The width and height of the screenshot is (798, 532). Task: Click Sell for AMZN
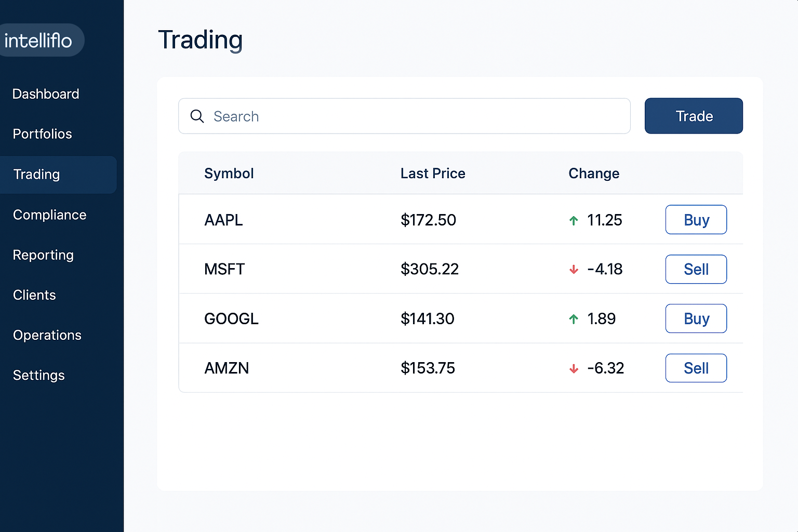coord(696,368)
